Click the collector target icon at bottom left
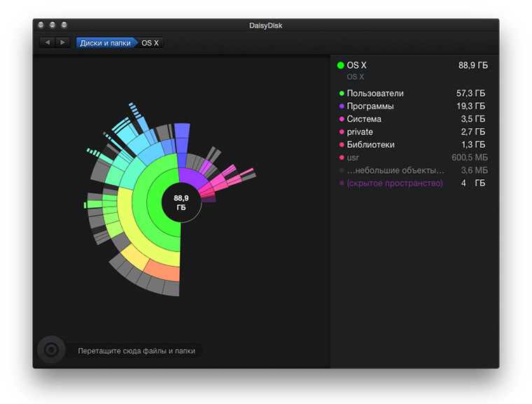The height and width of the screenshot is (404, 532). (51, 349)
